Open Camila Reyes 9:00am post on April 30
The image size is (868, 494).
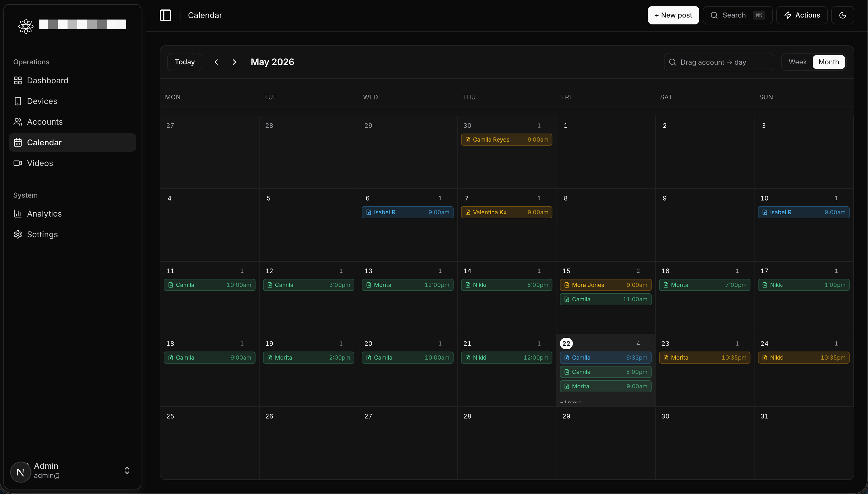(x=506, y=140)
